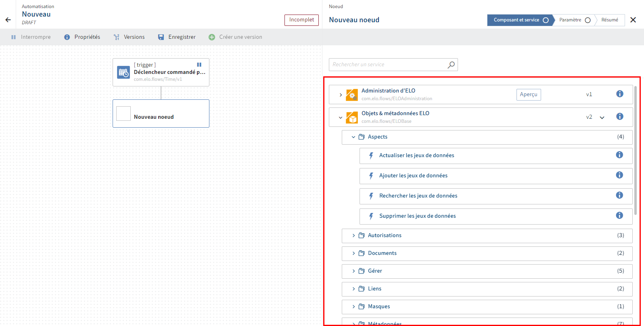Screen dimensions: 644x326
Task: Select Ajouter les jeux de données service
Action: (496, 176)
